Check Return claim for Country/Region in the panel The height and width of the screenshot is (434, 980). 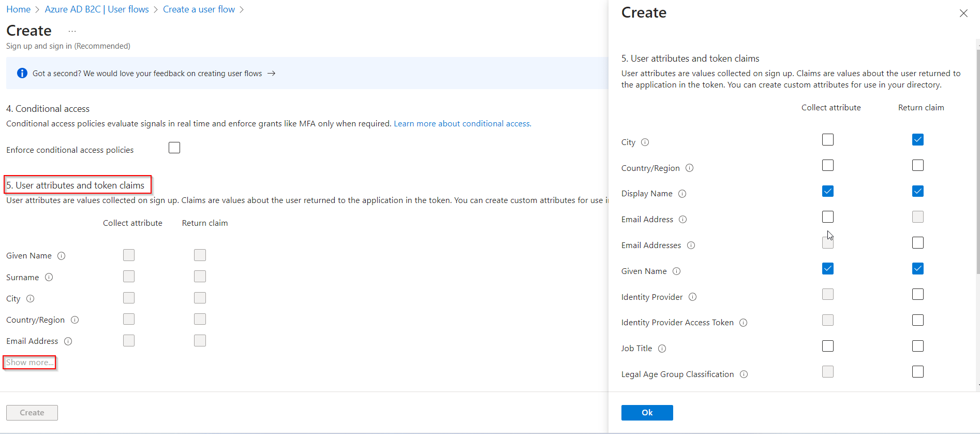tap(918, 165)
